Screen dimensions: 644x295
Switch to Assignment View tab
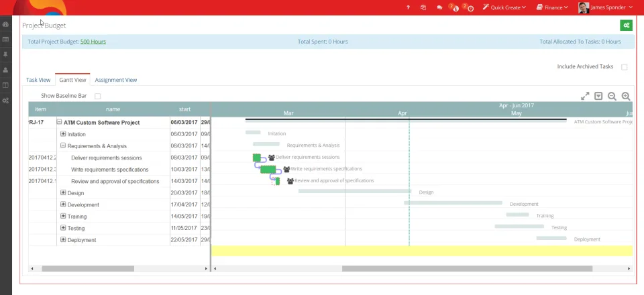[x=116, y=80]
